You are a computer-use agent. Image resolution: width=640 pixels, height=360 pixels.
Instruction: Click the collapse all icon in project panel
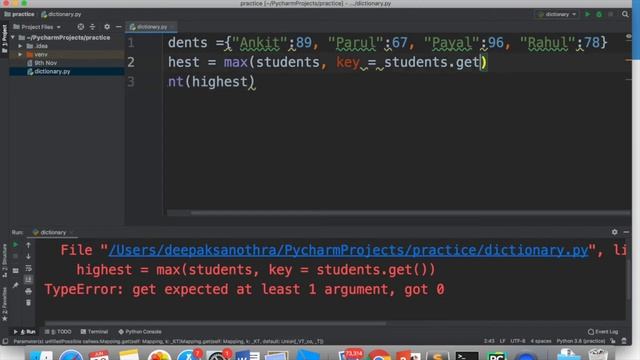point(93,27)
